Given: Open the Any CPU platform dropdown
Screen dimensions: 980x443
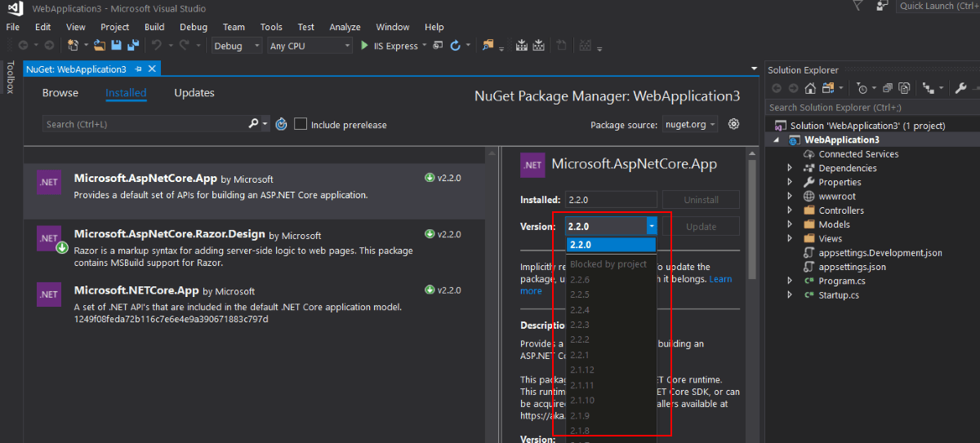Looking at the screenshot, I should point(310,46).
